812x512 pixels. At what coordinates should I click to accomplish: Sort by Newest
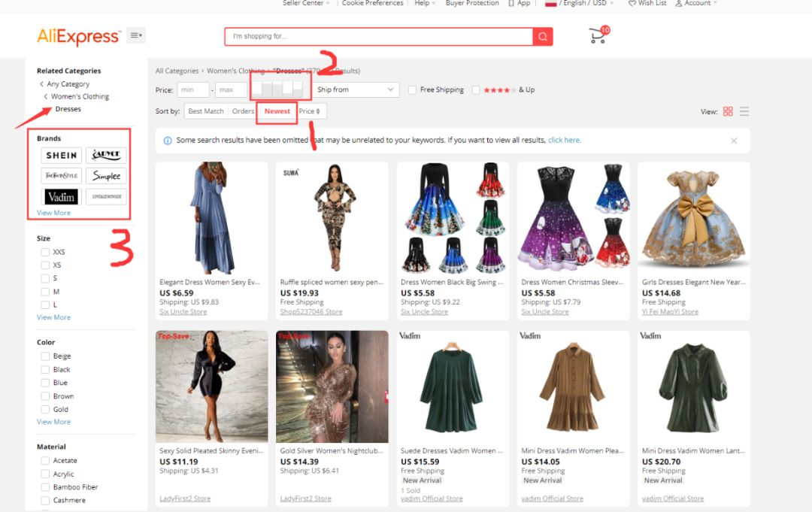277,111
